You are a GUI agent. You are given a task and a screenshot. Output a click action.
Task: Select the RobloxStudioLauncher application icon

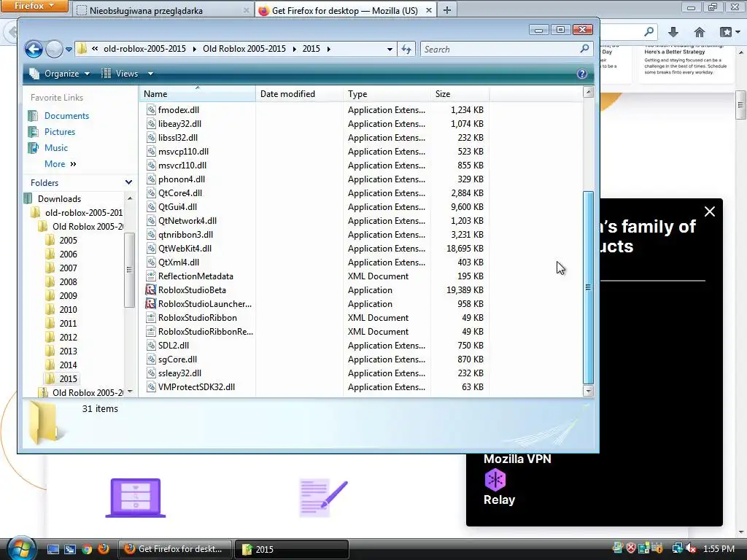click(x=150, y=303)
